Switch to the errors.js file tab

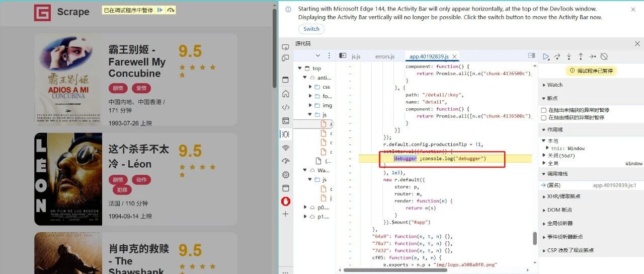(385, 56)
